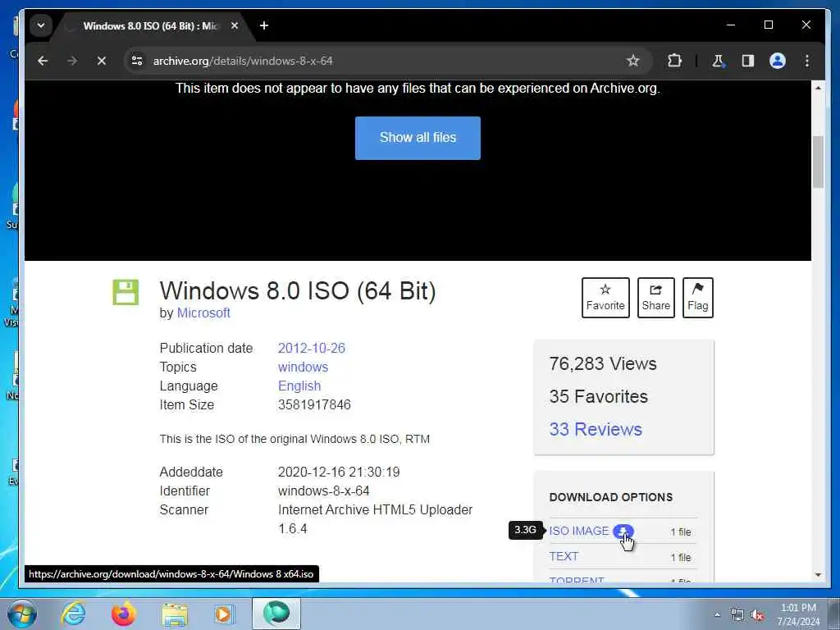Click the vertical scrollbar thumb
This screenshot has height=630, width=840.
point(818,162)
